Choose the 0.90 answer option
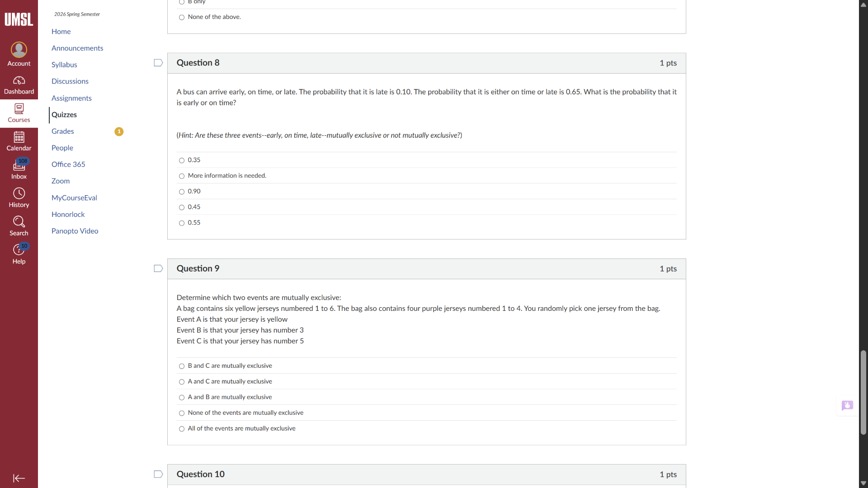 [x=182, y=192]
